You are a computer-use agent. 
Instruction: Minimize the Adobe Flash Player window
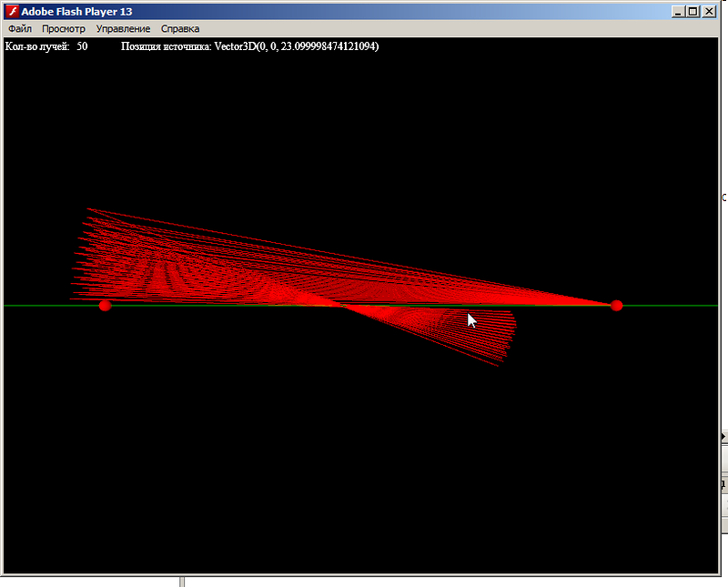679,11
